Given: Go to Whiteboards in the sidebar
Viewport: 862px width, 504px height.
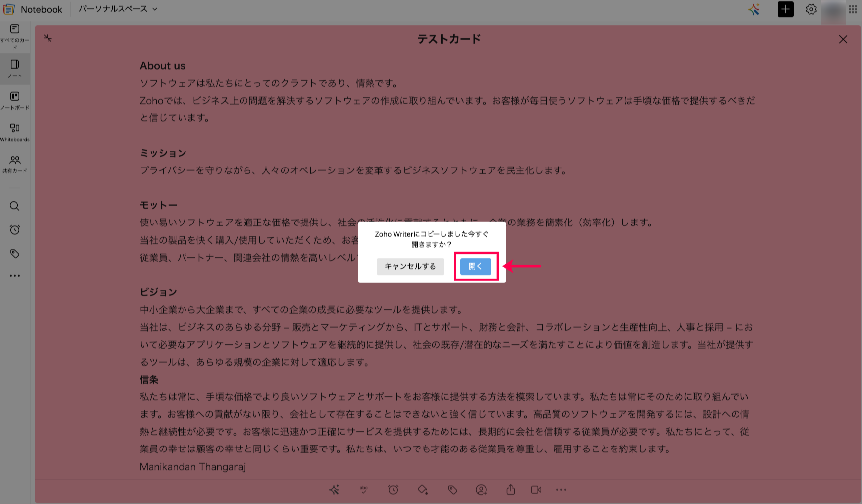Looking at the screenshot, I should click(x=15, y=132).
